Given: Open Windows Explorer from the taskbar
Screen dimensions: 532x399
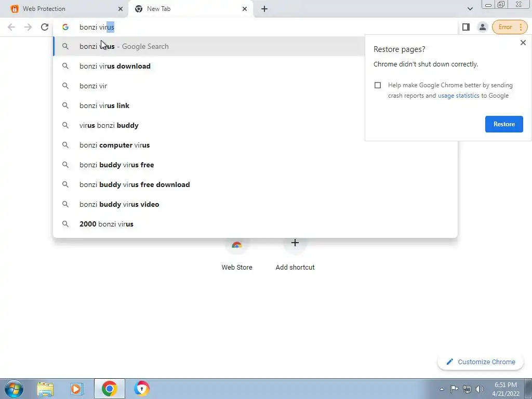Looking at the screenshot, I should click(45, 389).
